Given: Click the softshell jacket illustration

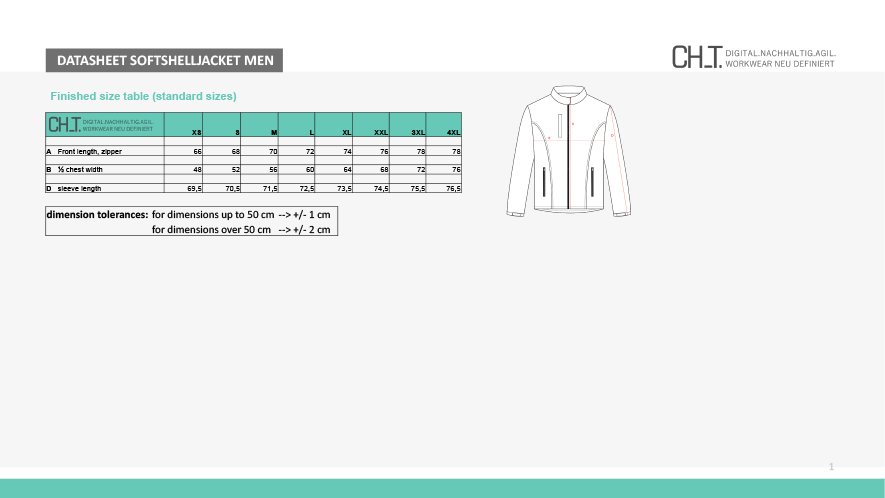Looking at the screenshot, I should (x=568, y=150).
